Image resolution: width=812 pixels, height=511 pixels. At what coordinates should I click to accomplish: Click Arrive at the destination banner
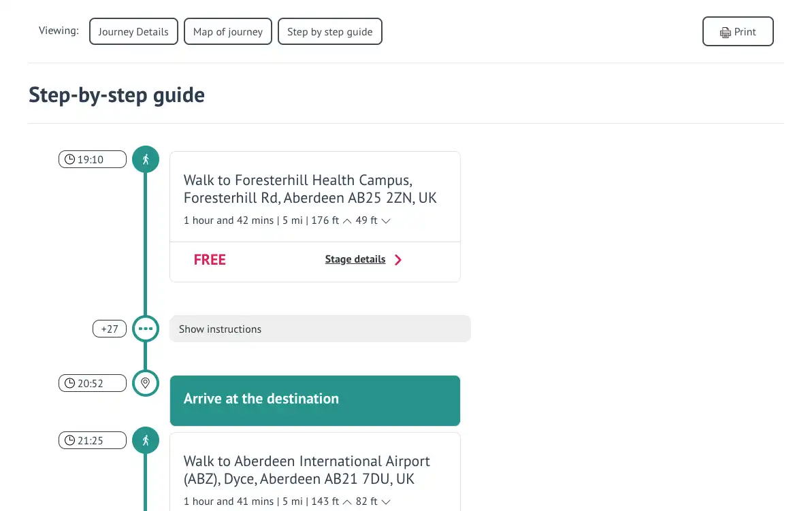click(315, 401)
